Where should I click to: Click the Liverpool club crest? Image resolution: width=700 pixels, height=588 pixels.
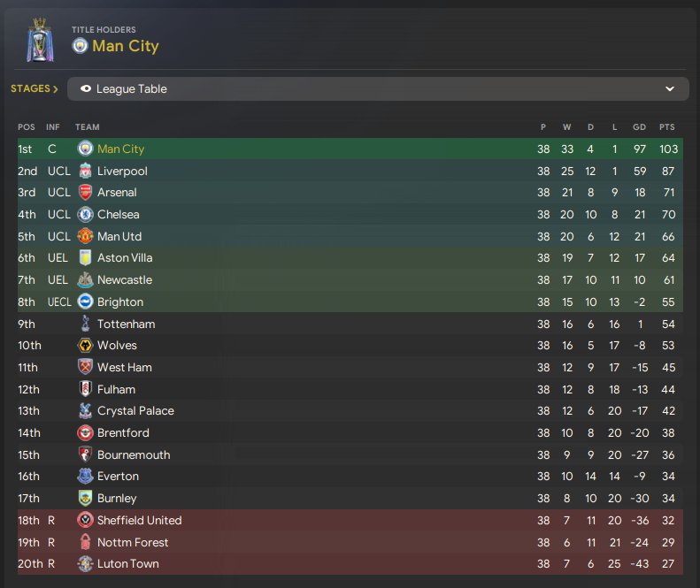(x=85, y=171)
